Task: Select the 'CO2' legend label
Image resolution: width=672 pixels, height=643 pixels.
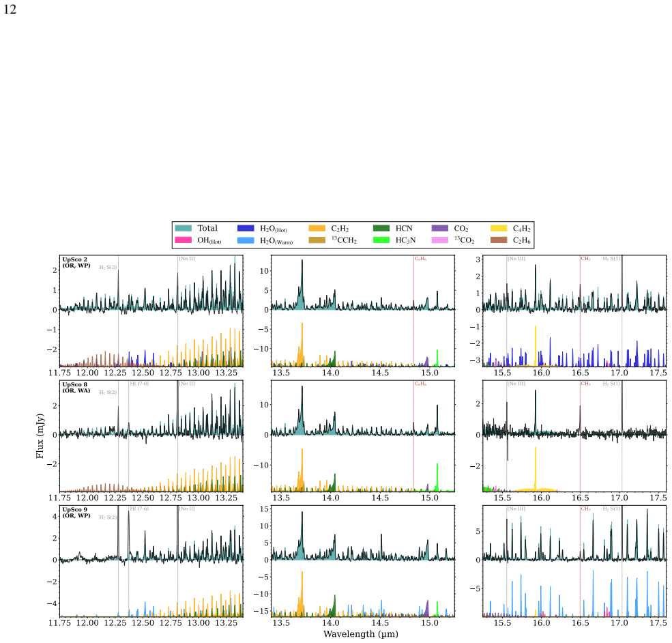Action: (461, 229)
